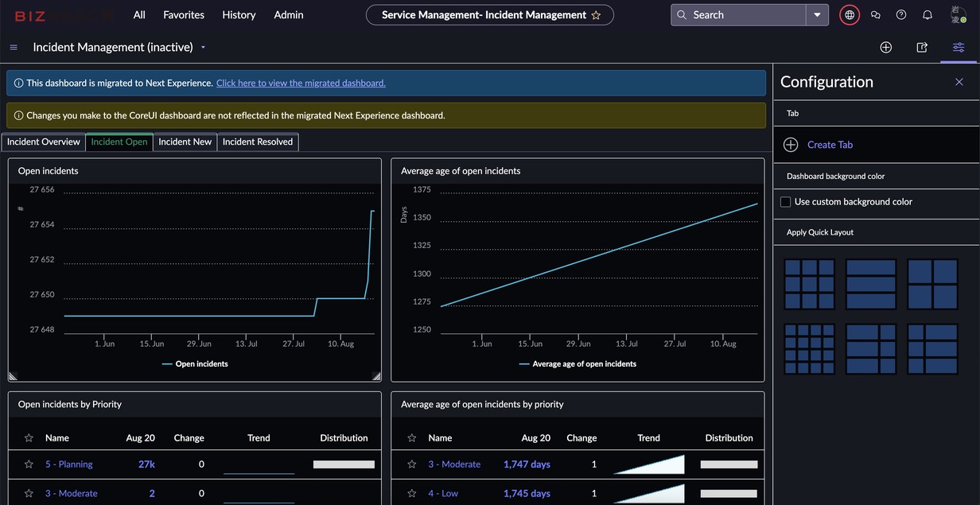Select the Incident Open tab
Screen dimensions: 980x505
click(x=119, y=142)
